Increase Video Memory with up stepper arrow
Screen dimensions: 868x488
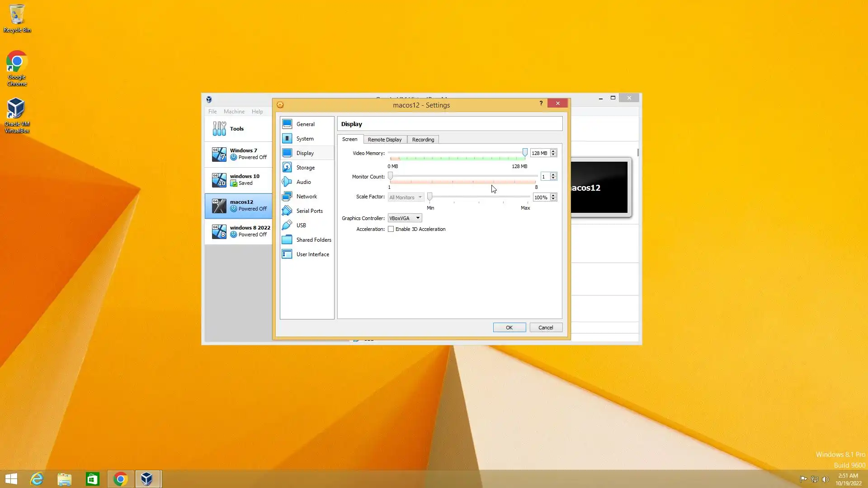pyautogui.click(x=553, y=151)
